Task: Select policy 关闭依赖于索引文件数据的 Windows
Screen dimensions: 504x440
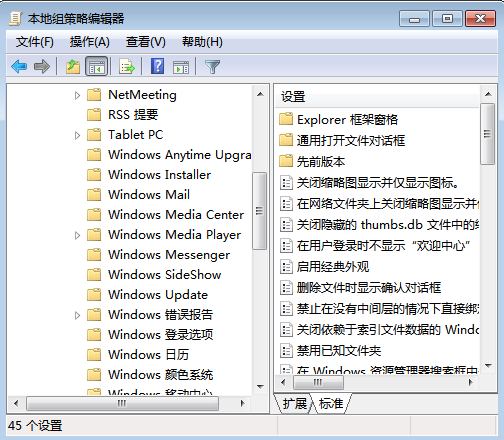Action: point(388,330)
